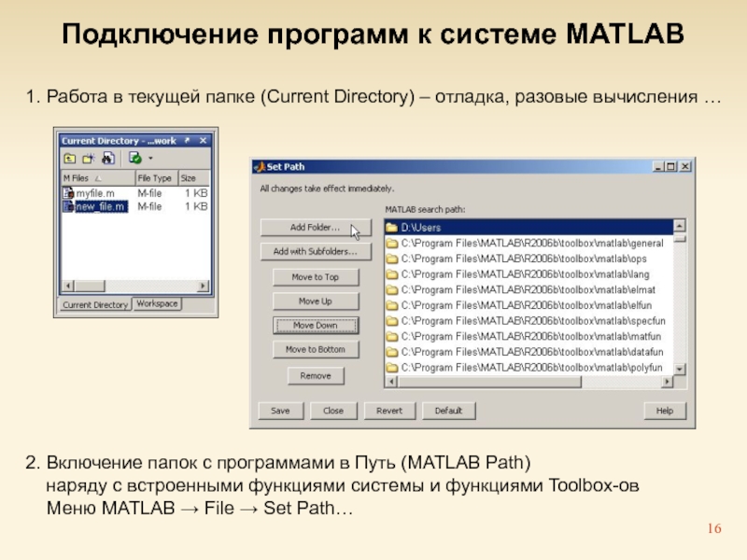The width and height of the screenshot is (747, 560).
Task: Click folder icon beside matlab\matfun path
Action: pyautogui.click(x=392, y=337)
